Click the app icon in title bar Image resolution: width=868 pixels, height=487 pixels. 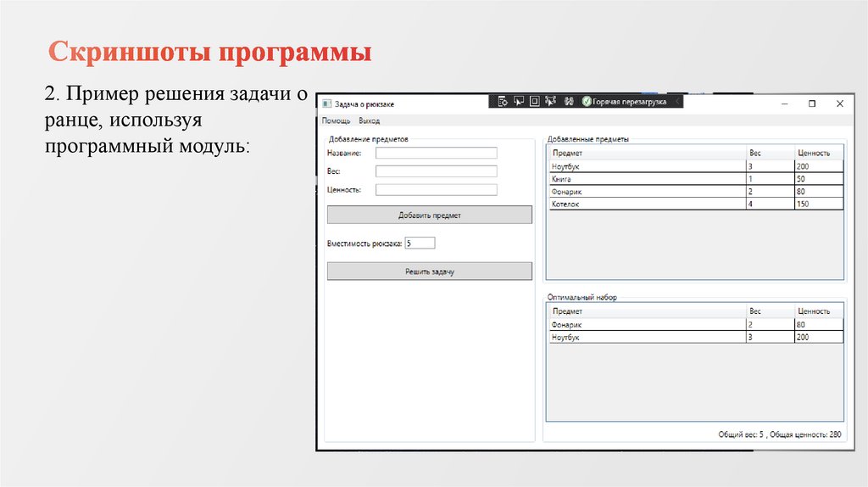click(x=327, y=104)
